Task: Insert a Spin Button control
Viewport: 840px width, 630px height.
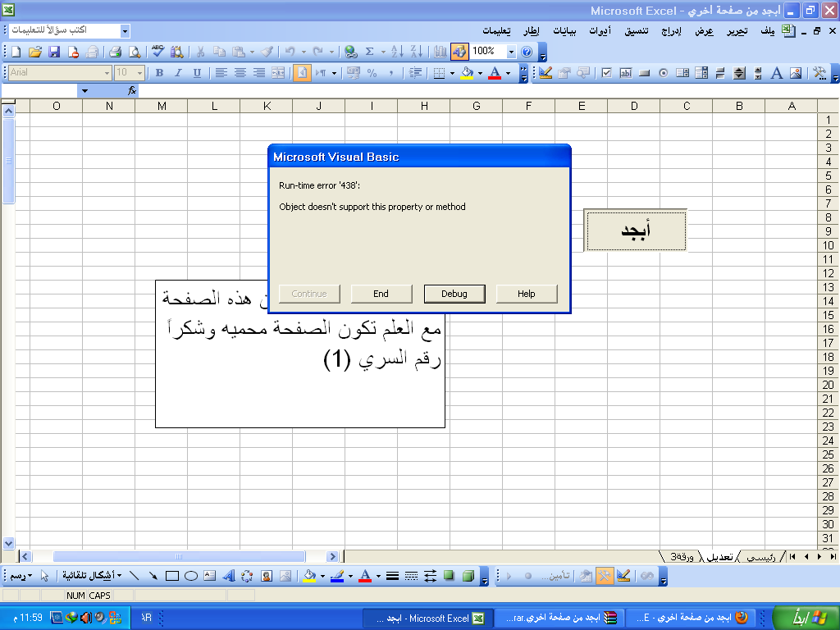Action: 758,73
